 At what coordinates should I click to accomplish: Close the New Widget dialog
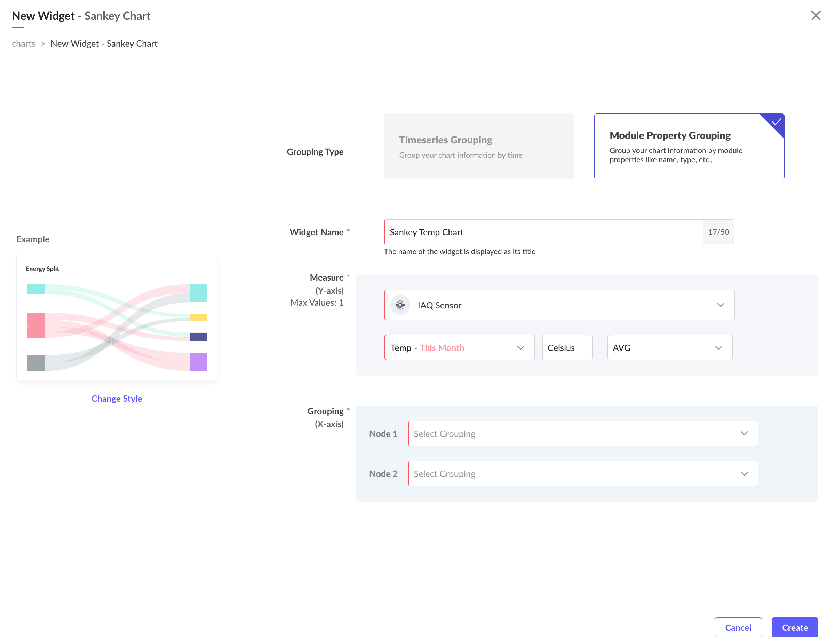(x=816, y=16)
